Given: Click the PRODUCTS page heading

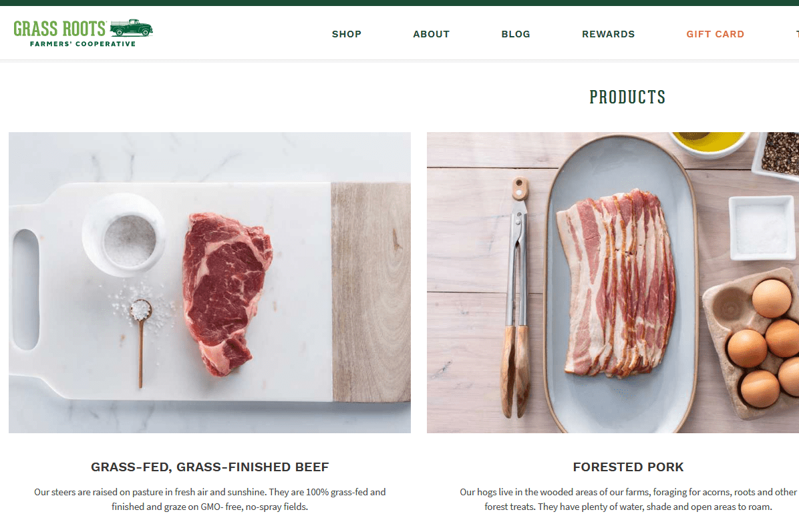Looking at the screenshot, I should 627,97.
